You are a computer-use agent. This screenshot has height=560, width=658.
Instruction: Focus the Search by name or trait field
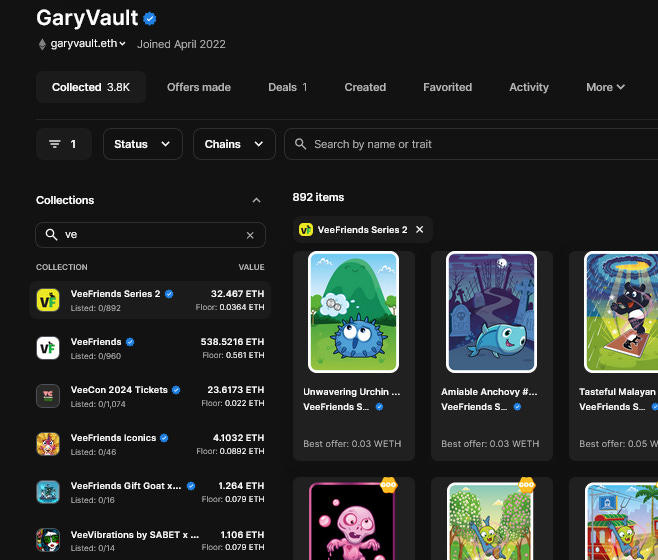(x=471, y=144)
